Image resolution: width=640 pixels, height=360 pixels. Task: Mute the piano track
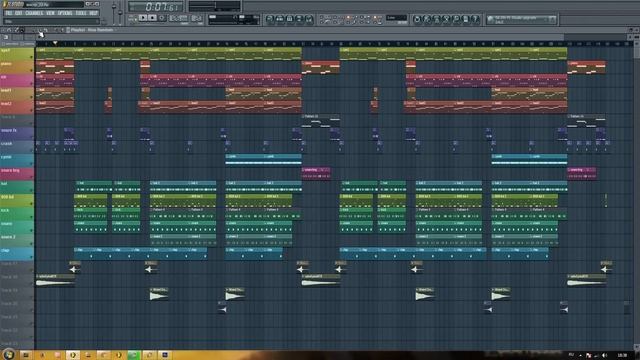(x=31, y=71)
